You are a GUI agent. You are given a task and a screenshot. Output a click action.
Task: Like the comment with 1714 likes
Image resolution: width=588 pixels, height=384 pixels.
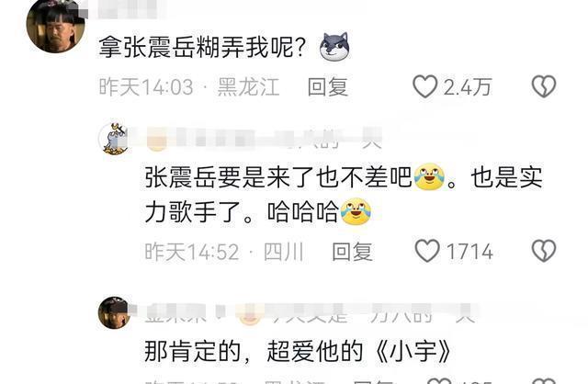(x=427, y=251)
